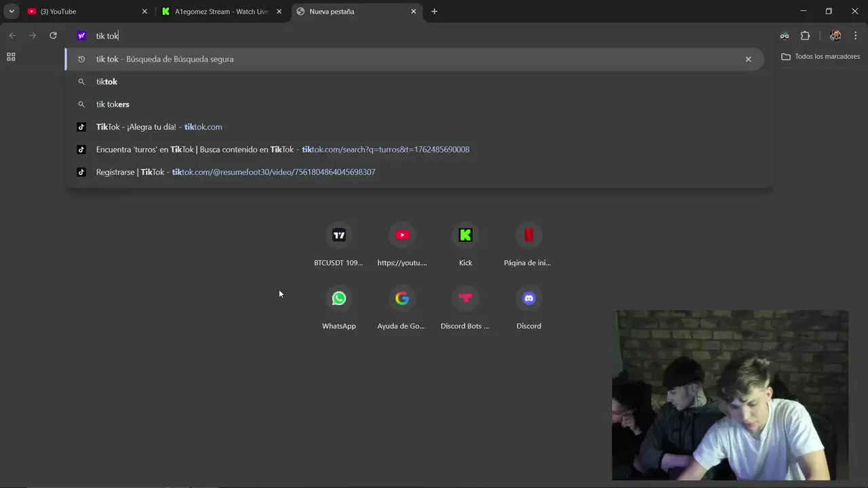Open the WhatsApp shortcut tile
The width and height of the screenshot is (868, 488).
click(339, 308)
